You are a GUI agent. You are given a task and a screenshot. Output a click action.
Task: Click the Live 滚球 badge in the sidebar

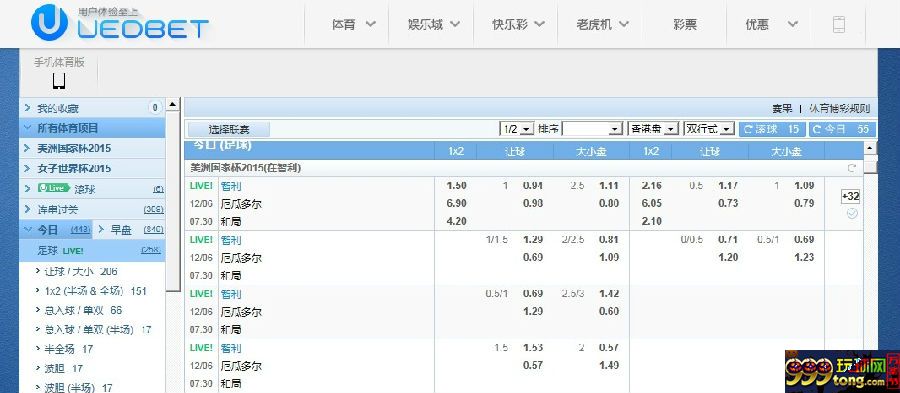pyautogui.click(x=53, y=188)
